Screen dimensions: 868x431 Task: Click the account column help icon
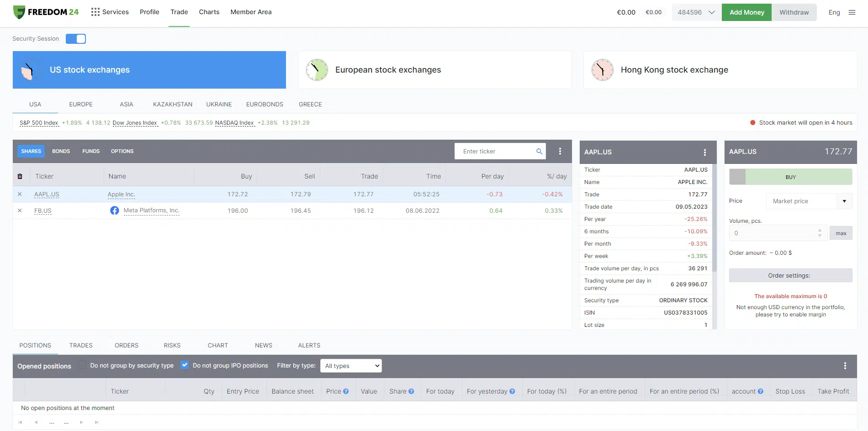(761, 391)
